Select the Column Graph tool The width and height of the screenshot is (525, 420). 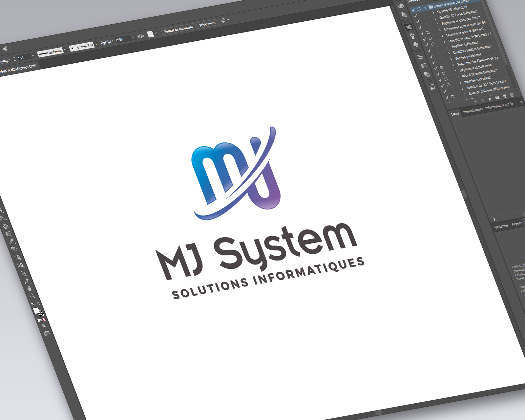[20, 265]
